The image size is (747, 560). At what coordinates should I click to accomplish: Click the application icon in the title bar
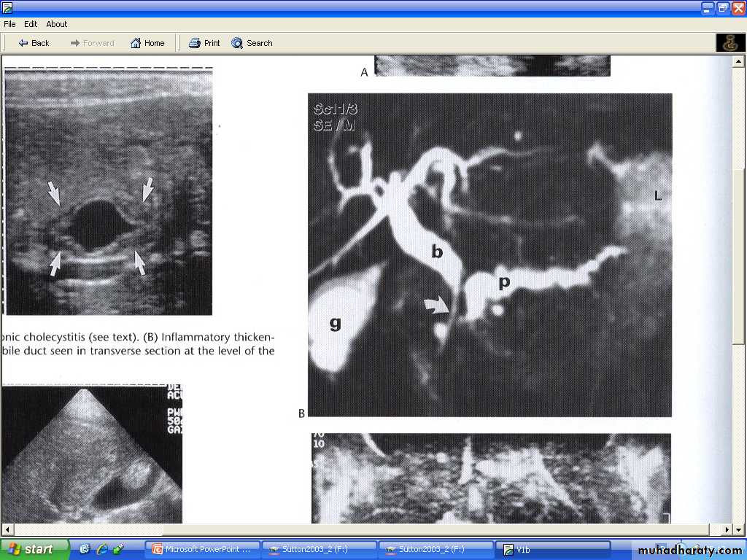(8, 9)
